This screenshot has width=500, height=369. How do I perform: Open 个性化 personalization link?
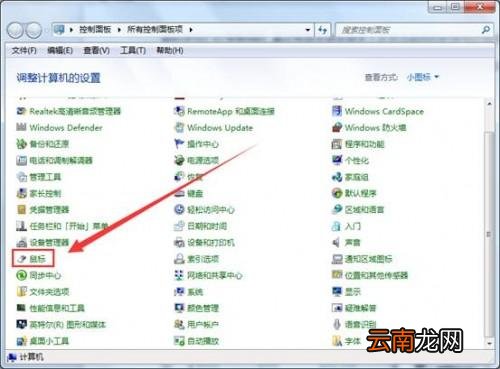tap(357, 160)
